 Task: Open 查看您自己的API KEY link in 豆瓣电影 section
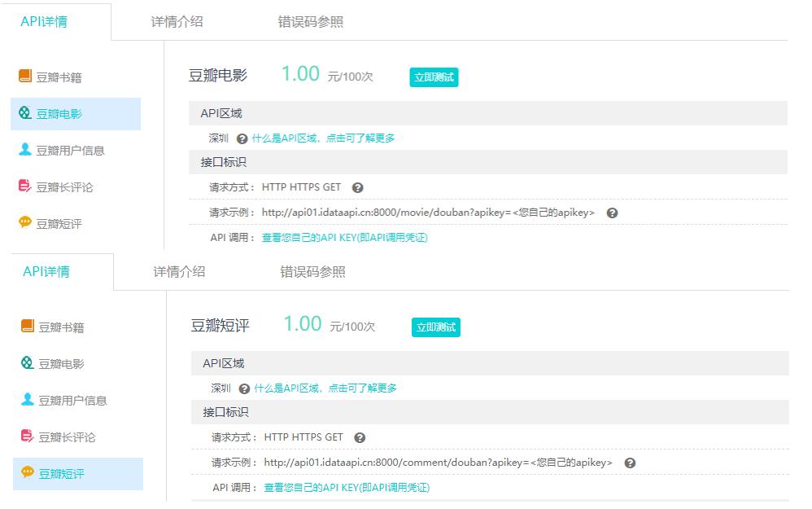[x=344, y=238]
